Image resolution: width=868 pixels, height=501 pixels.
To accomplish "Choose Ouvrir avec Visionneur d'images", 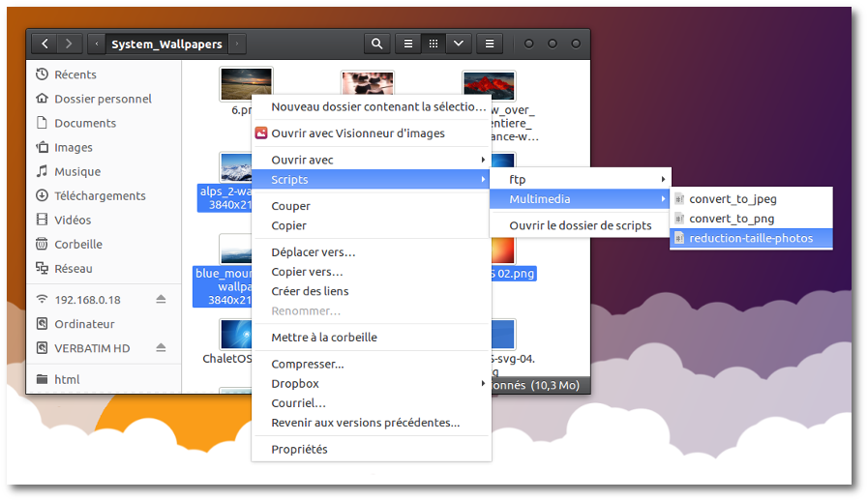I will coord(372,133).
